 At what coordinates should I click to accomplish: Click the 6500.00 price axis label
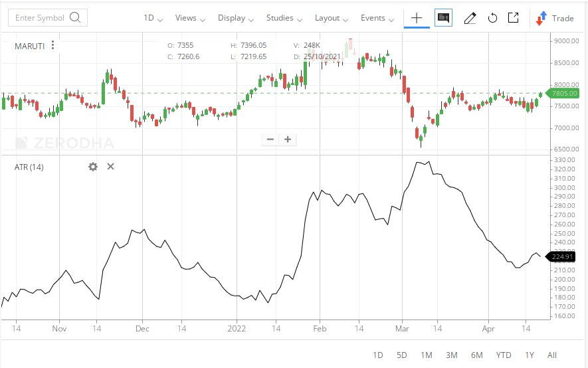click(566, 149)
